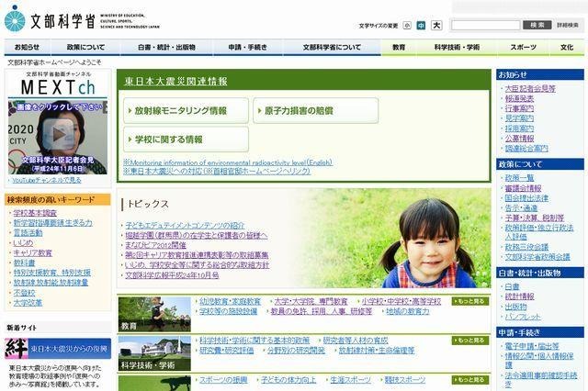588x391 pixels.
Task: Click もっと見る in the 教育 row
Action: tap(470, 301)
